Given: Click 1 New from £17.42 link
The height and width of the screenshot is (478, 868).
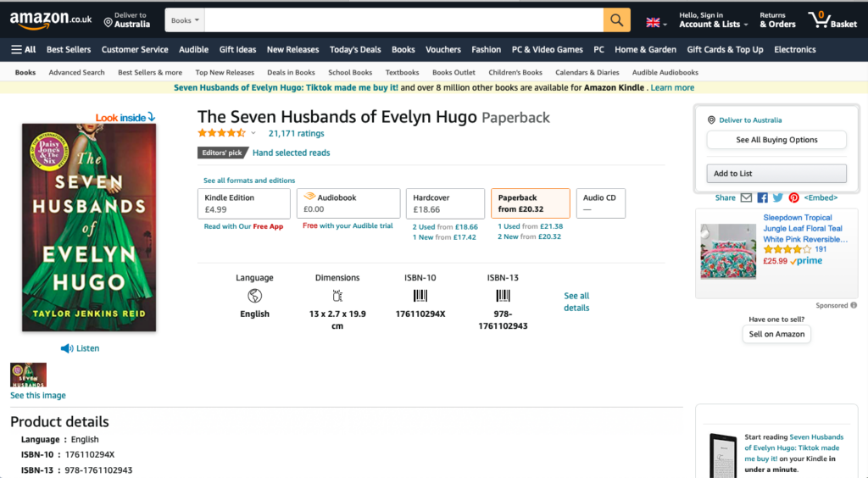Looking at the screenshot, I should point(444,237).
